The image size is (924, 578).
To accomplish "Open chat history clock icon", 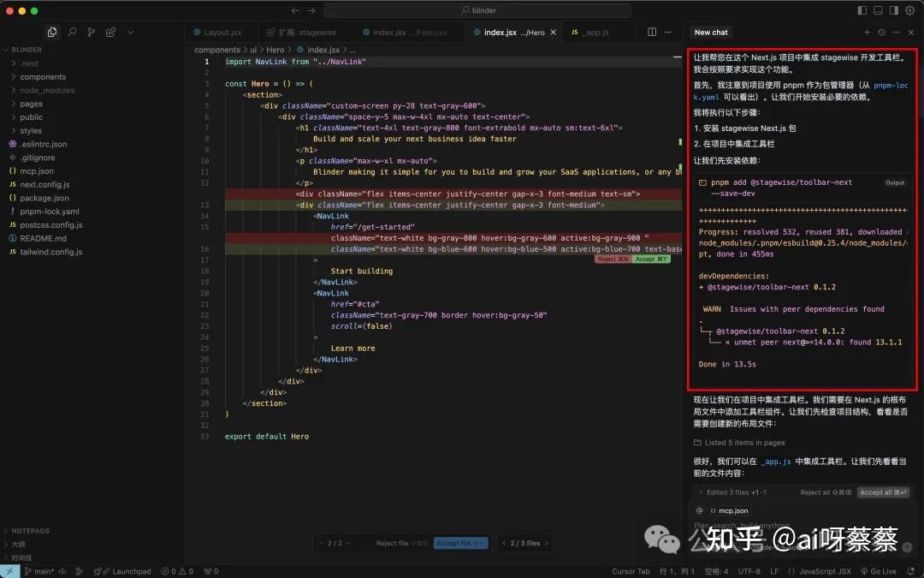I will click(x=881, y=33).
